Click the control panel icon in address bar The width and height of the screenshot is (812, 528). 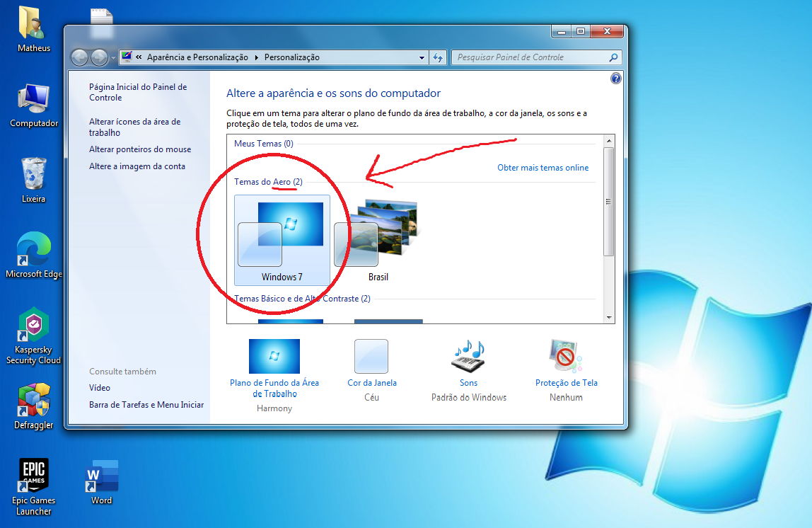click(x=127, y=57)
